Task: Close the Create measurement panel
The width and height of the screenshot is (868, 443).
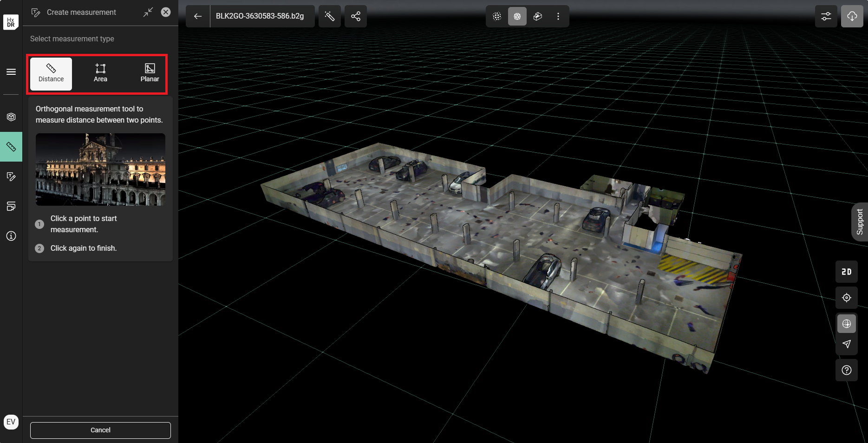Action: tap(166, 12)
